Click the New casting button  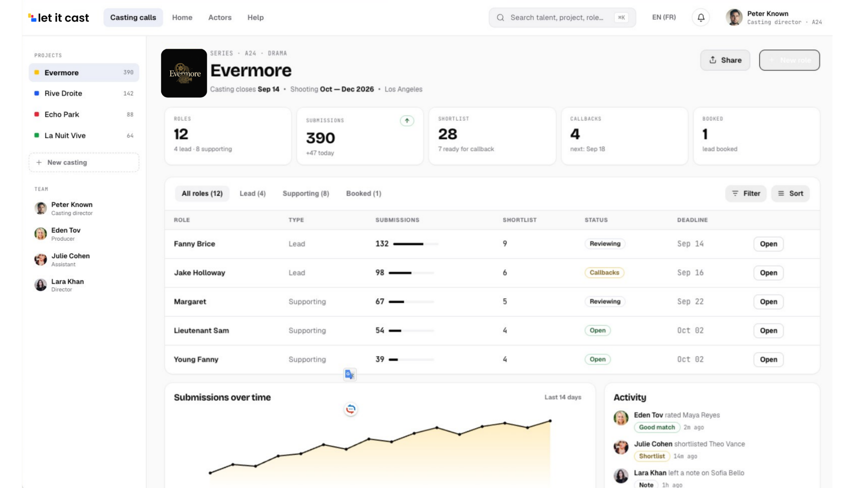pos(84,162)
